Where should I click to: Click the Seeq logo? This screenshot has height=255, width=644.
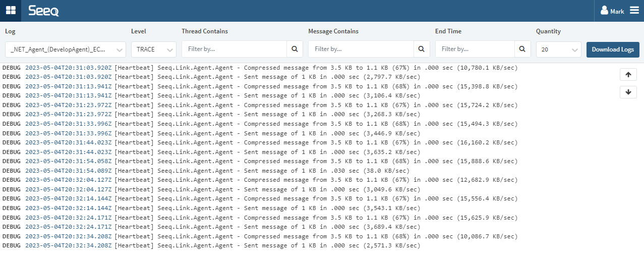pos(43,11)
